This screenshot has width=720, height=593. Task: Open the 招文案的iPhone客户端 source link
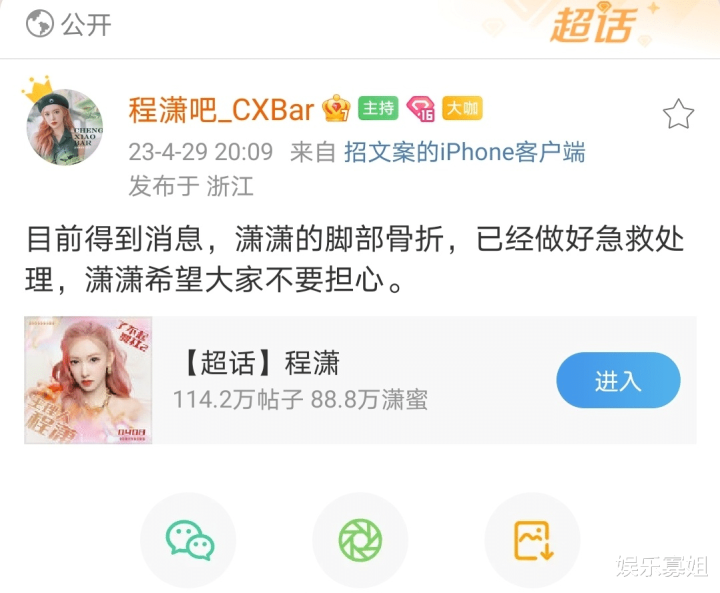465,152
